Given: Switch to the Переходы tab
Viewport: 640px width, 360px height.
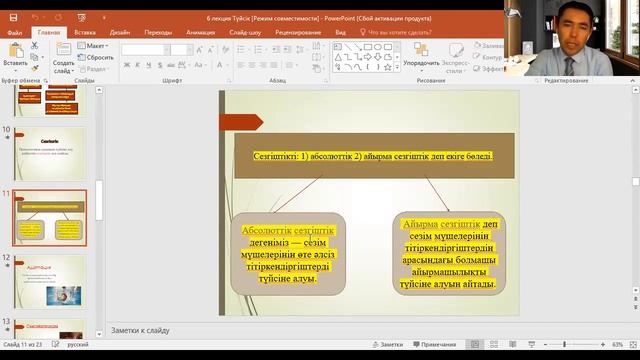Looking at the screenshot, I should tap(158, 32).
